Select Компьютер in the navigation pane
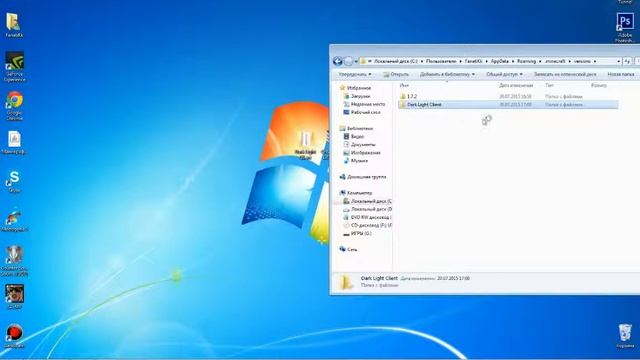640x360 pixels. [360, 193]
